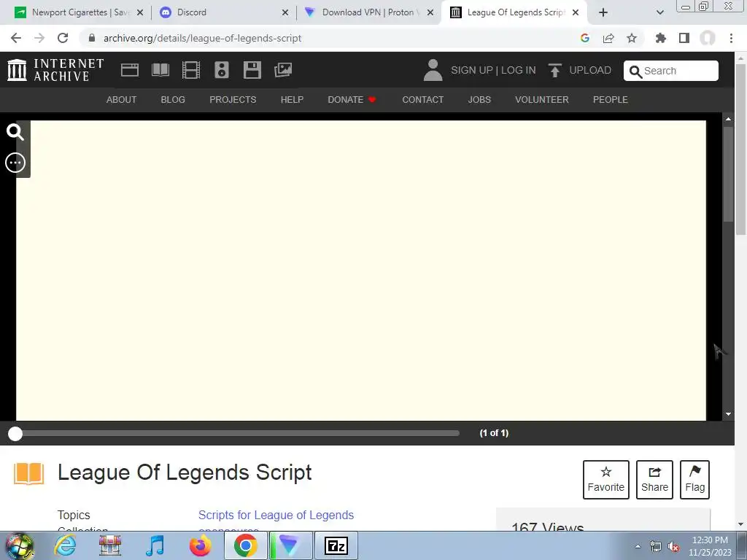
Task: Open the book reader search icon
Action: tap(15, 132)
